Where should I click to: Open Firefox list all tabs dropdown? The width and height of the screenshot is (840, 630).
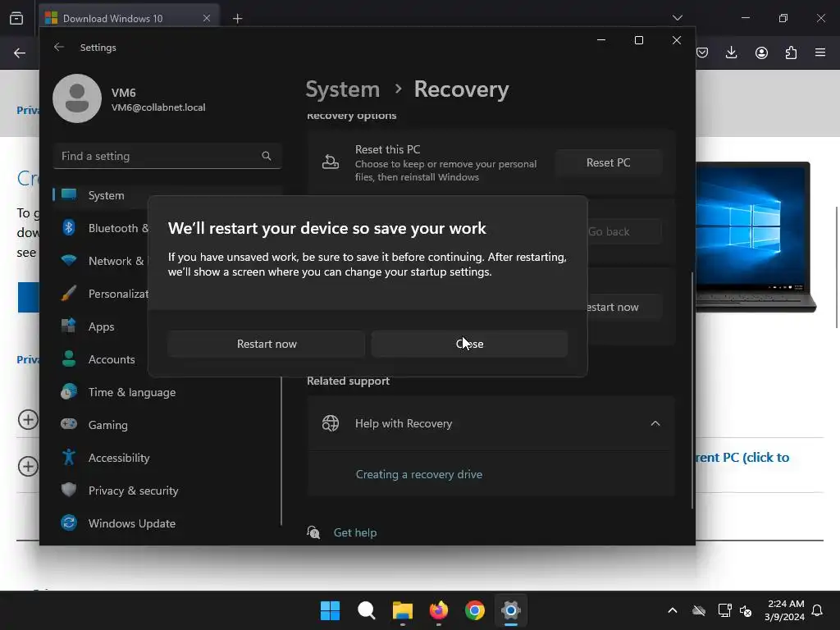[x=678, y=18]
